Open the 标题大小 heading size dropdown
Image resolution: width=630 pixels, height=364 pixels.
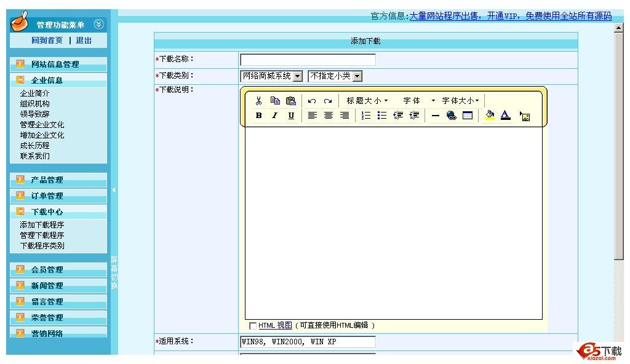[367, 101]
